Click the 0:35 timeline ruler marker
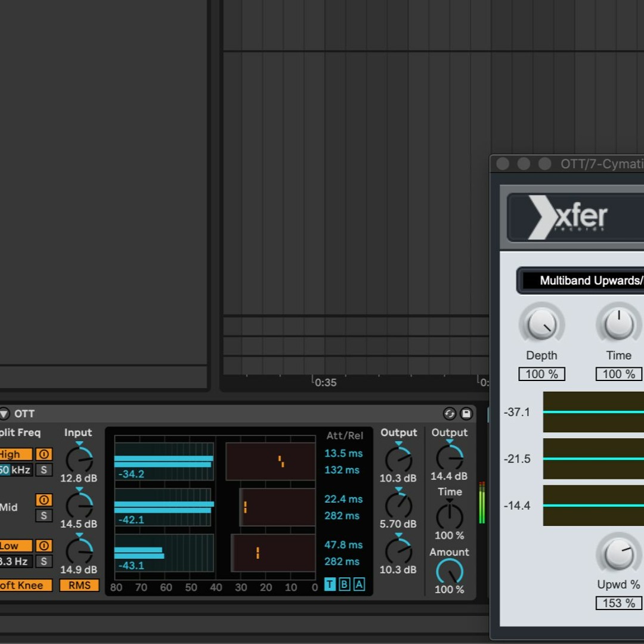 (x=325, y=382)
